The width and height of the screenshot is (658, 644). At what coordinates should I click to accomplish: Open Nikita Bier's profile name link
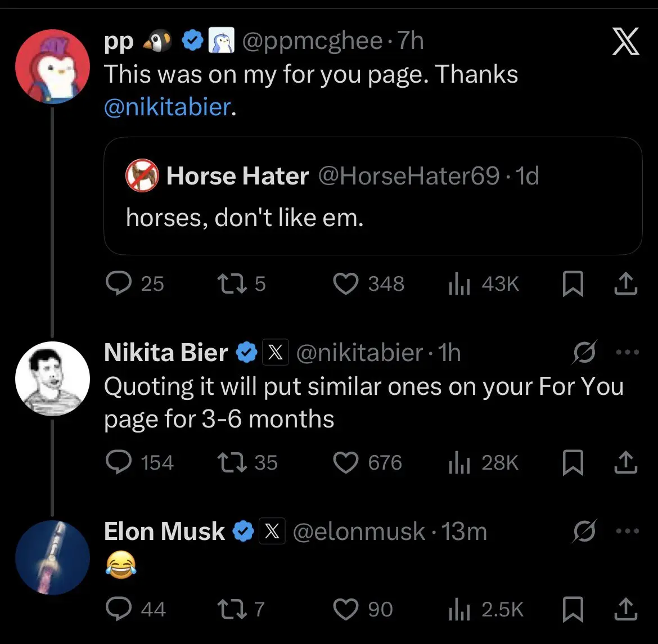coord(166,353)
